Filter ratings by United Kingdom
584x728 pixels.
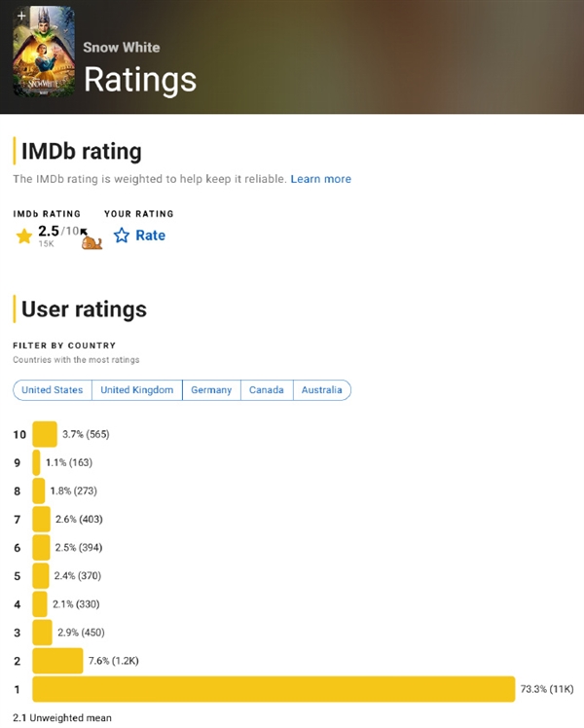click(137, 390)
